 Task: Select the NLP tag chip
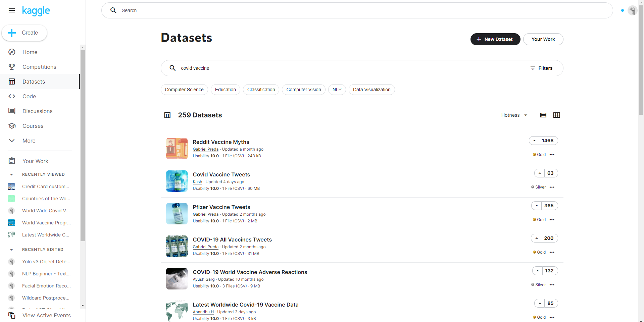(x=337, y=90)
